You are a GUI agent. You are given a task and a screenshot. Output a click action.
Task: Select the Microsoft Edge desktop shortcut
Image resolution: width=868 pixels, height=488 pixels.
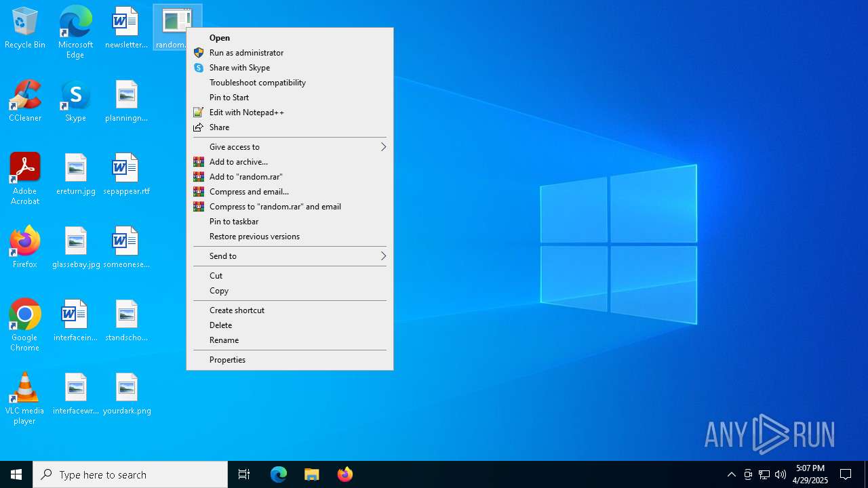[x=75, y=32]
